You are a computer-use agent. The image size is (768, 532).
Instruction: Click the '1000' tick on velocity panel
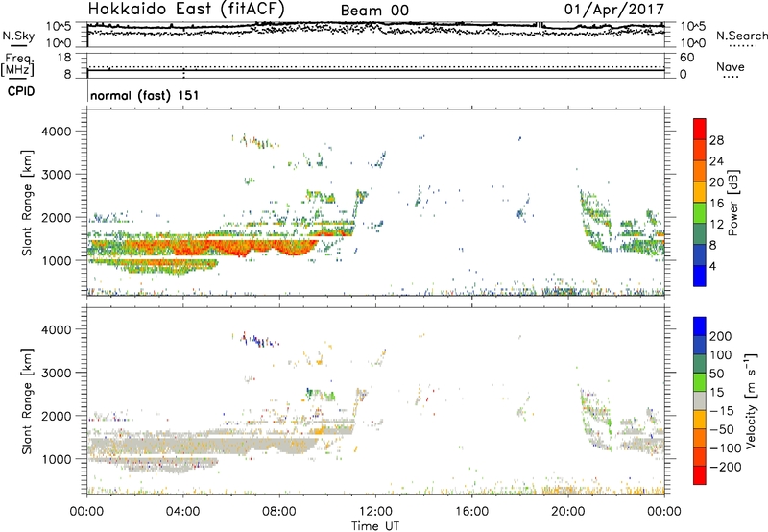[57, 459]
